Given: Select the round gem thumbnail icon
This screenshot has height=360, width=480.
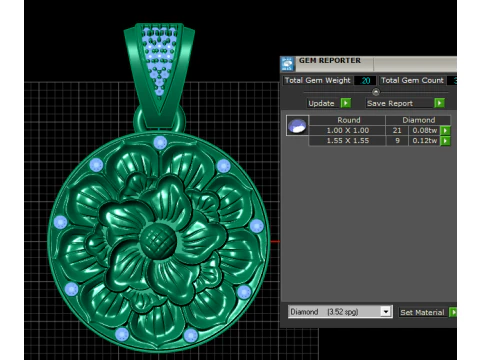Looking at the screenshot, I should (x=297, y=126).
